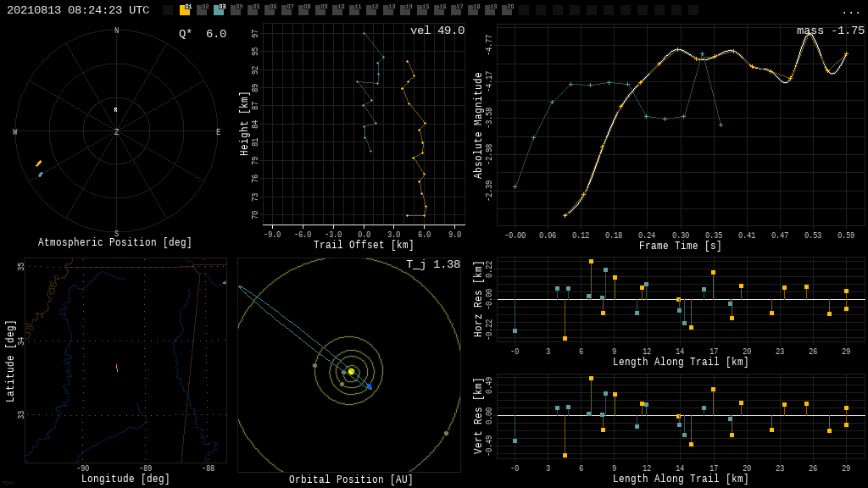Click the 'N' compass label on polar plot

coord(116,30)
